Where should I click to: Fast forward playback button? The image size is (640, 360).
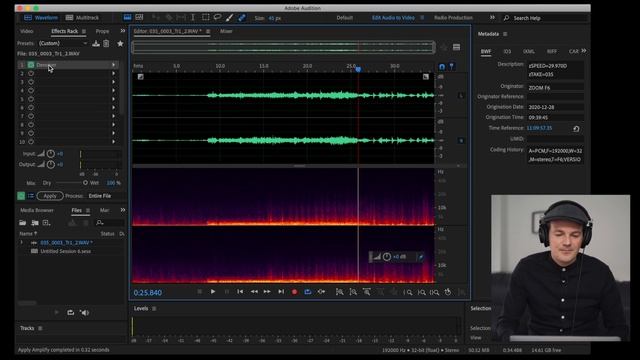tap(267, 292)
